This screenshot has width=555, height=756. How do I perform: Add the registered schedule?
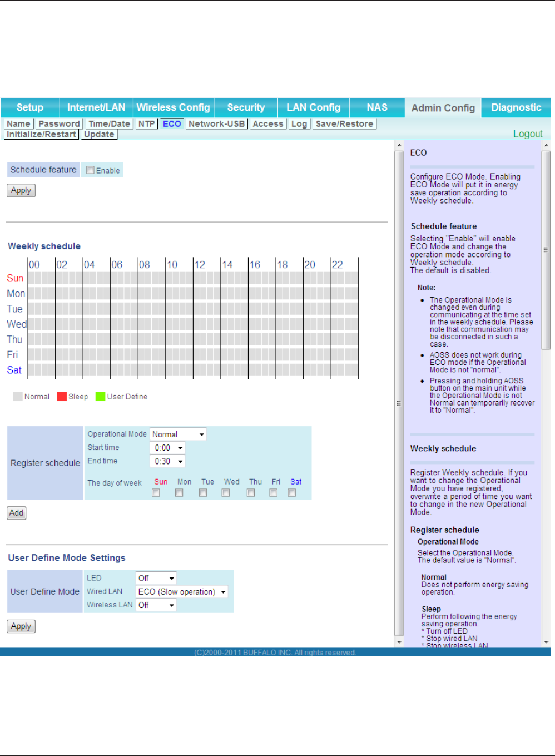pos(17,513)
